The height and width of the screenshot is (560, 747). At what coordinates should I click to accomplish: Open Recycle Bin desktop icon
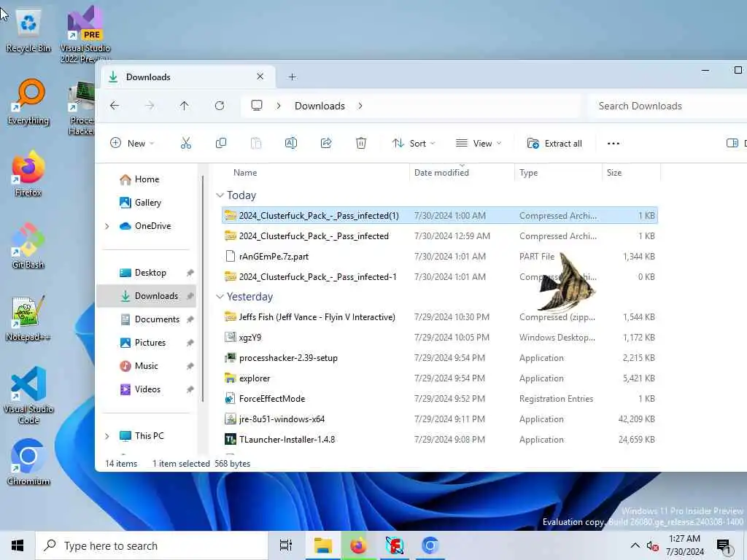[x=28, y=31]
